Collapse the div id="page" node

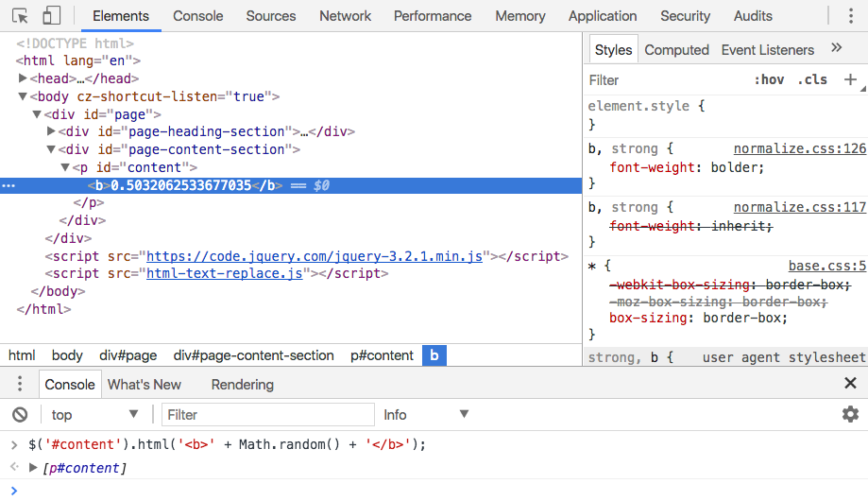point(37,114)
